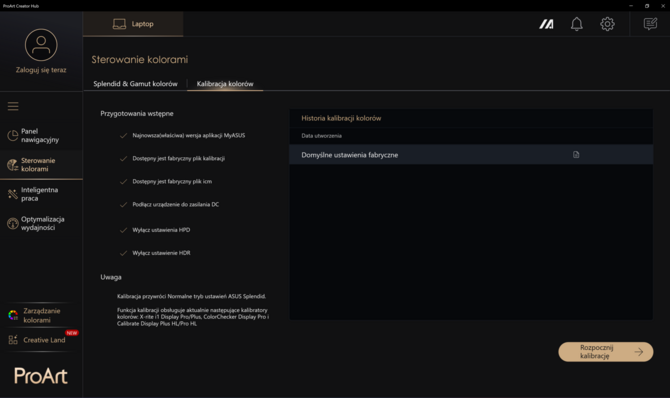Click checkmark beside Podłącz urządzenie do zasilania DC

click(x=123, y=205)
